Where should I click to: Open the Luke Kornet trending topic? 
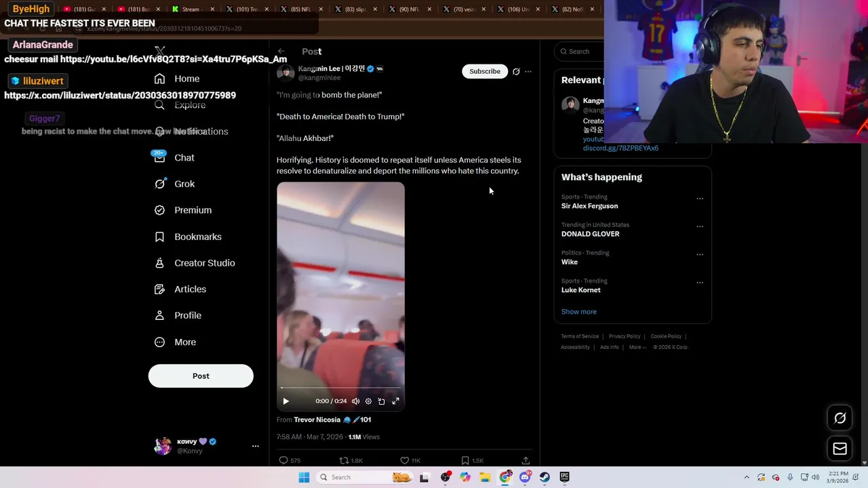(x=580, y=290)
